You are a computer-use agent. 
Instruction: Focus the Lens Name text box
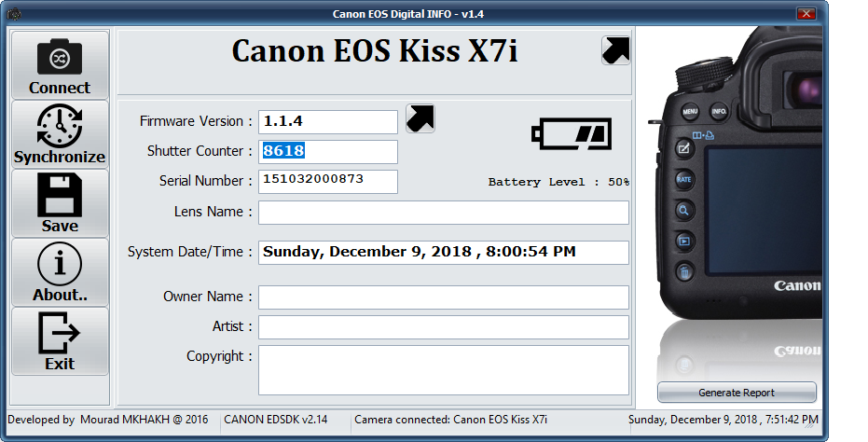coord(443,213)
